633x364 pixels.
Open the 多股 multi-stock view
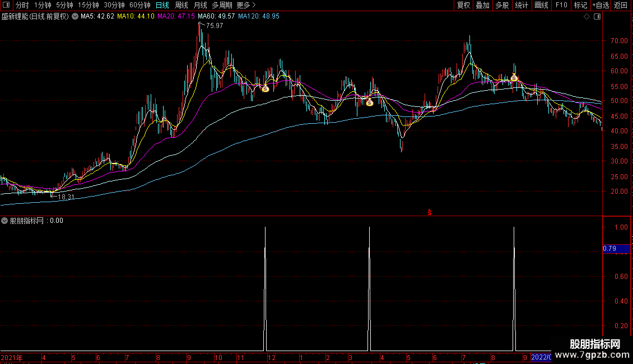502,5
